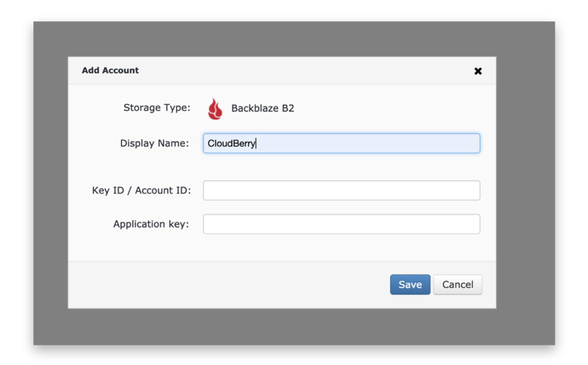Click the Application key label

tap(151, 224)
